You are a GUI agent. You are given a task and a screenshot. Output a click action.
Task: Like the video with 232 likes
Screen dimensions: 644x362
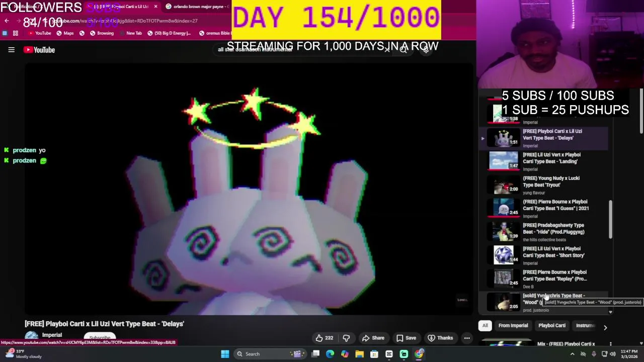click(324, 338)
